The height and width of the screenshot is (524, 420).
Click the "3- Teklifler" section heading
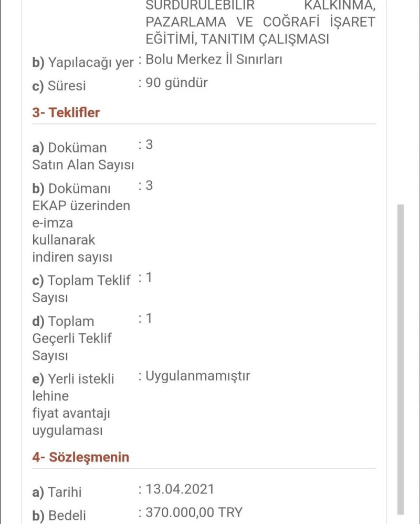(x=66, y=112)
